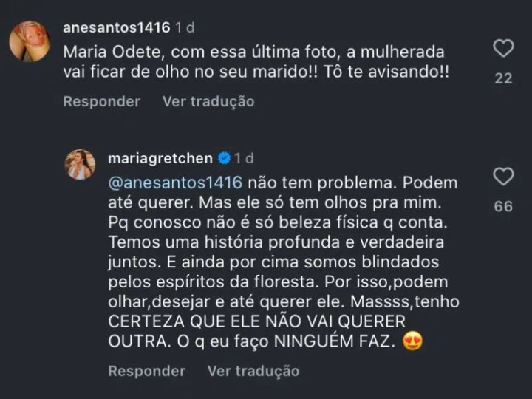Show translation of anesantos1416's comment
Viewport: 532px width, 399px height.
pyautogui.click(x=208, y=101)
